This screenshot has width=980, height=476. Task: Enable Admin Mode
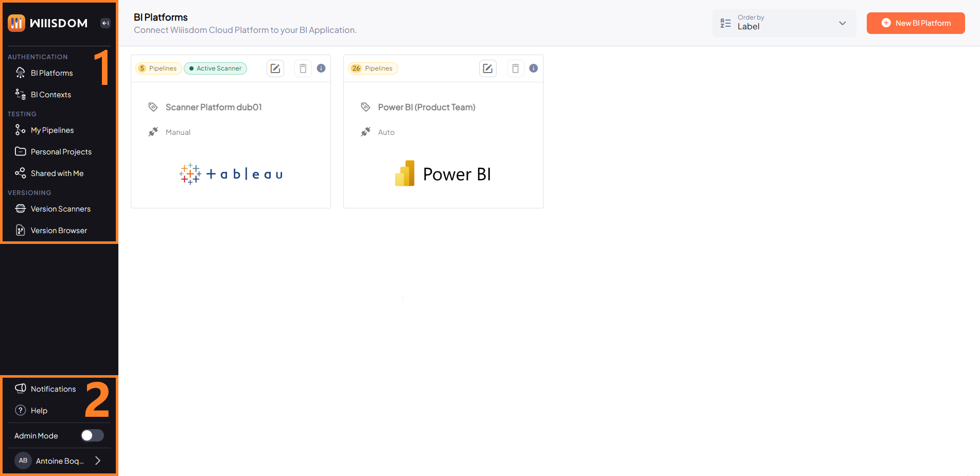[x=92, y=435]
